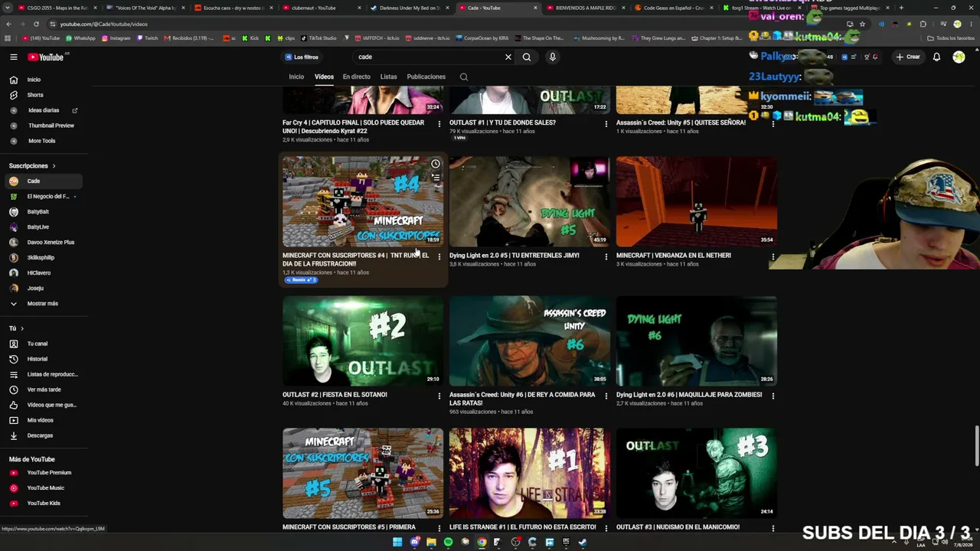Open the Dying Light en 2.0 #5 thumbnail
The image size is (980, 551).
(530, 201)
